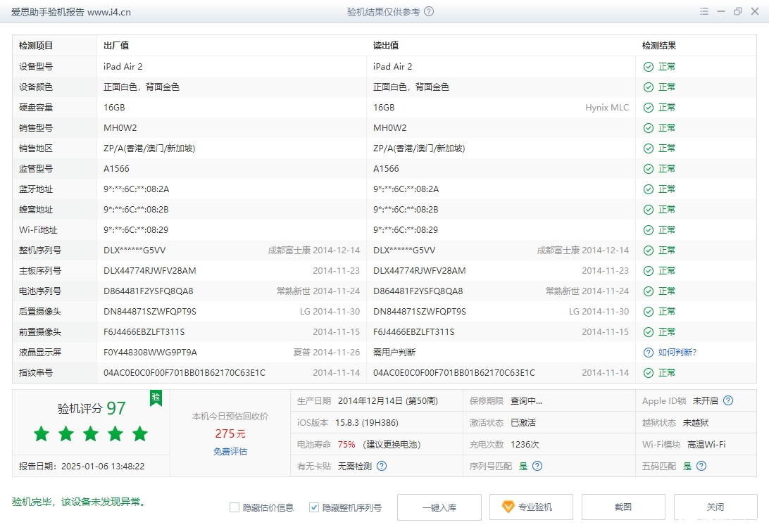This screenshot has width=769, height=532.
Task: Click the check icon in 指纹串号 row
Action: [x=649, y=373]
